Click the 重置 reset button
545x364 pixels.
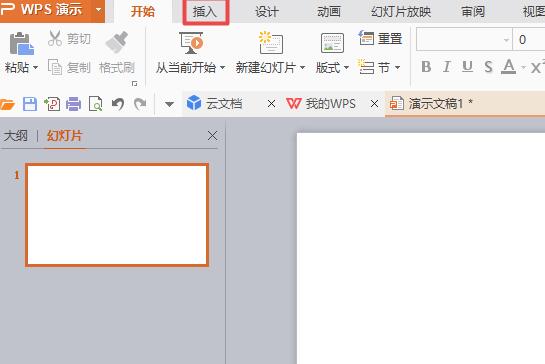pos(380,38)
